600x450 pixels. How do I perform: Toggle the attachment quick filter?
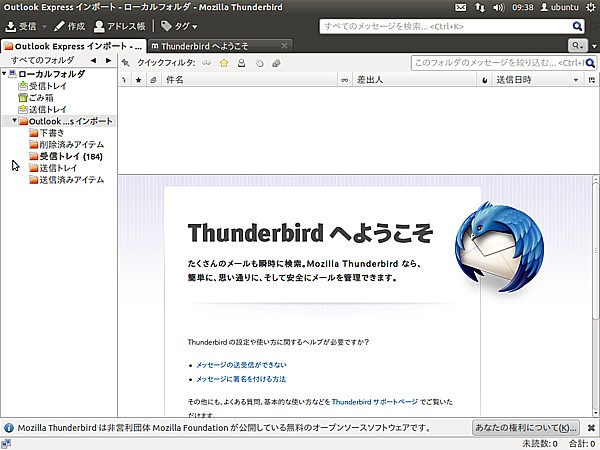(x=276, y=63)
